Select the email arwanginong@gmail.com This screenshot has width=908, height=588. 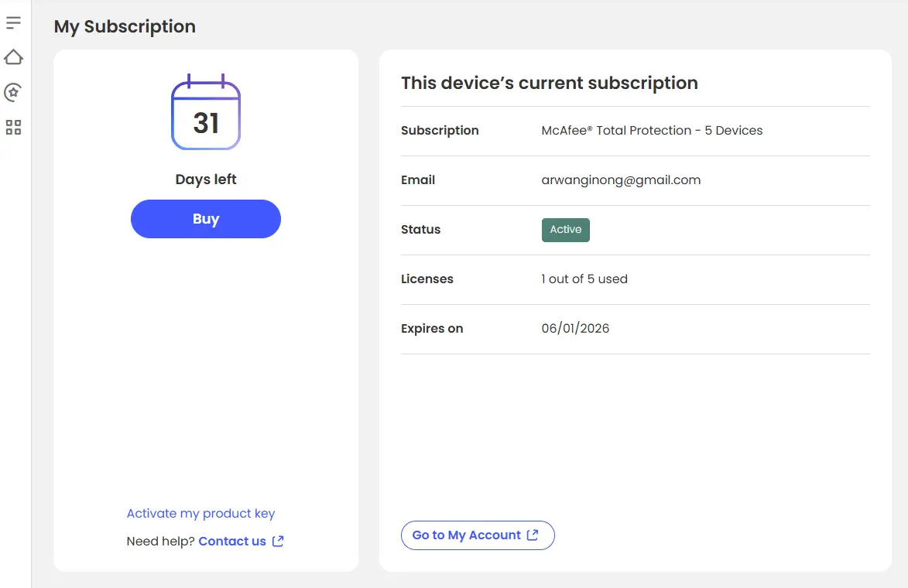[621, 180]
